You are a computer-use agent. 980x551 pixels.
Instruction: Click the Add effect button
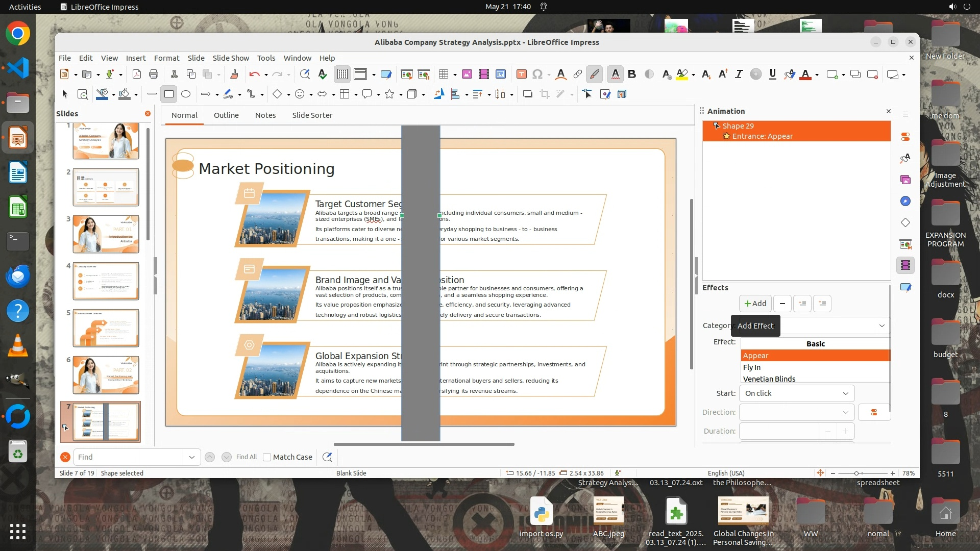click(x=755, y=304)
